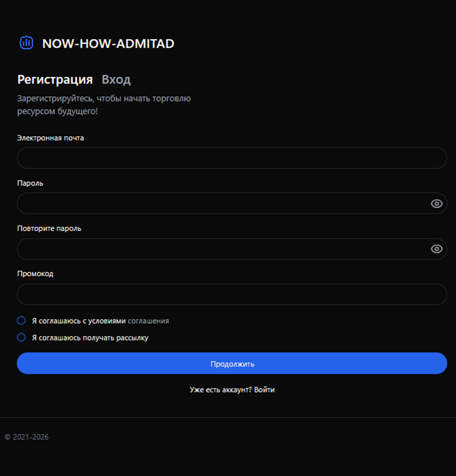Click the Повторите пароль label text
This screenshot has height=476, width=456.
tap(49, 228)
